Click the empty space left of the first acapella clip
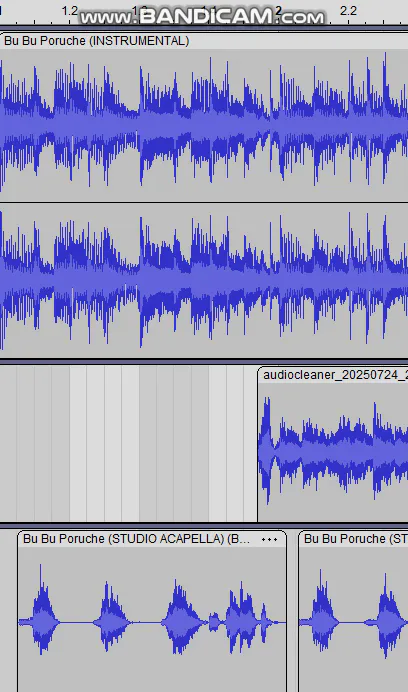This screenshot has height=692, width=408. (x=8, y=613)
